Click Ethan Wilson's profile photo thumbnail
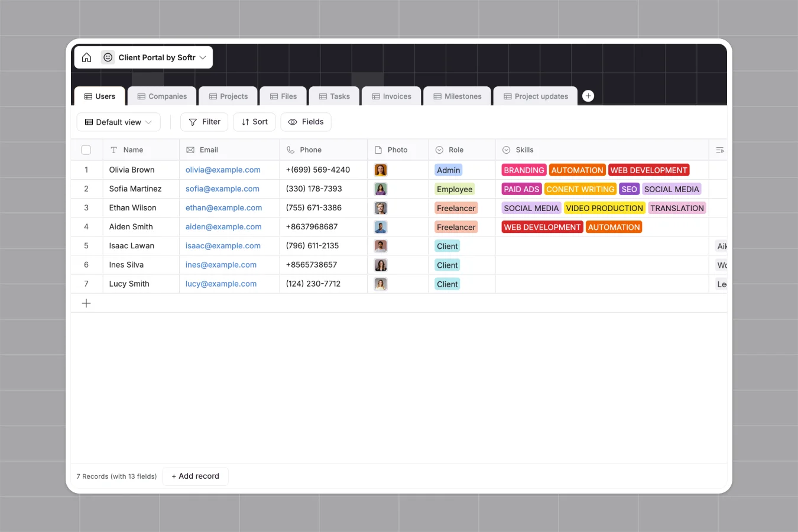This screenshot has width=798, height=532. (x=380, y=207)
